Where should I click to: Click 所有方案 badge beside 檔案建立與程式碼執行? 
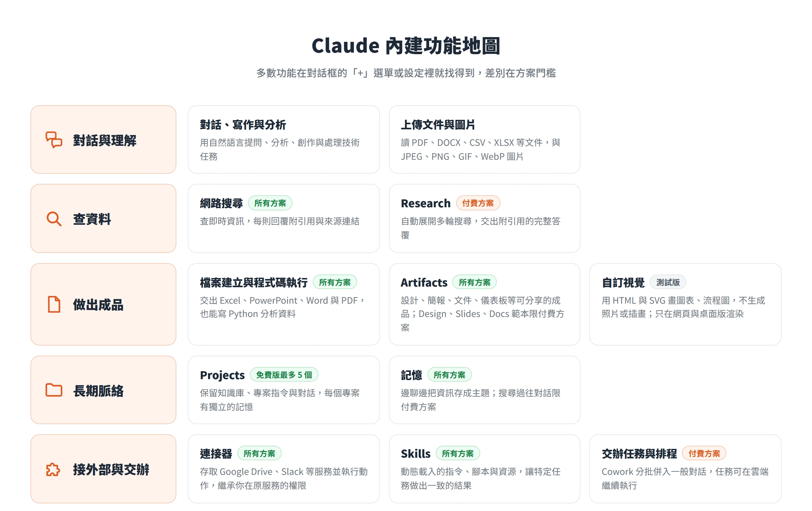335,282
